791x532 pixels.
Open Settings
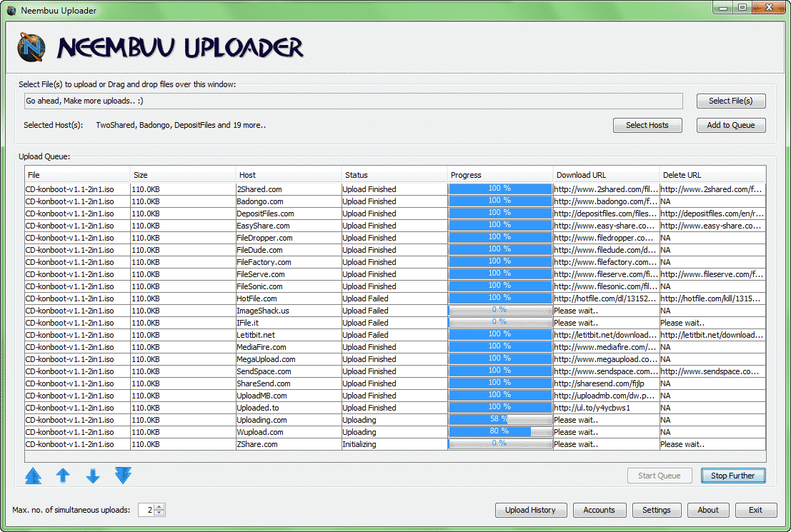(656, 510)
